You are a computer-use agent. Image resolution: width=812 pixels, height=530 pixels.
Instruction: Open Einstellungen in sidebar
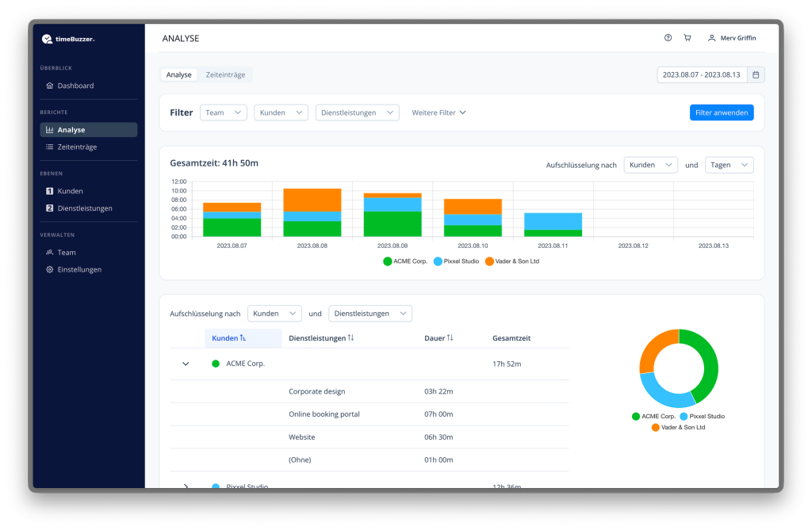[89, 269]
